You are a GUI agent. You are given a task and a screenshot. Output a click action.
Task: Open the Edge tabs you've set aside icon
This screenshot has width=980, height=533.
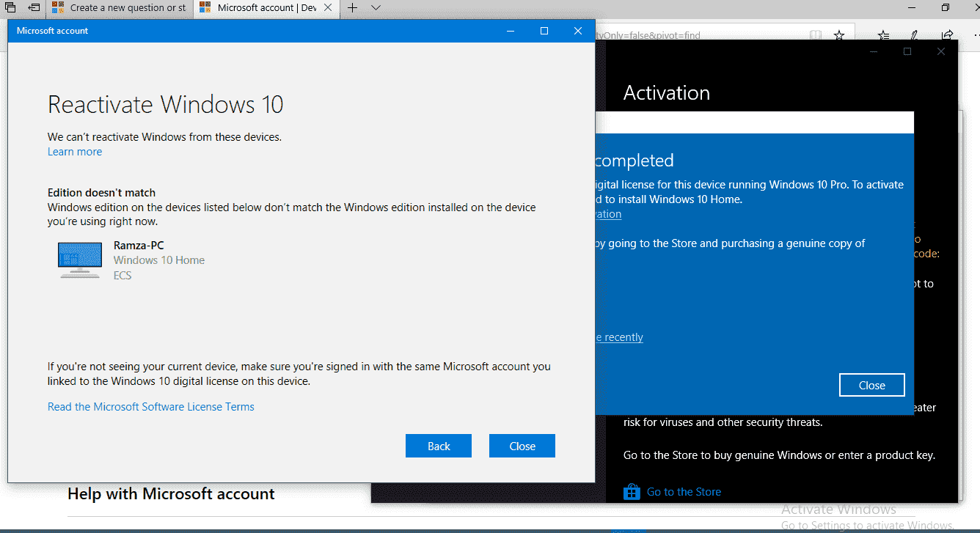[x=11, y=7]
